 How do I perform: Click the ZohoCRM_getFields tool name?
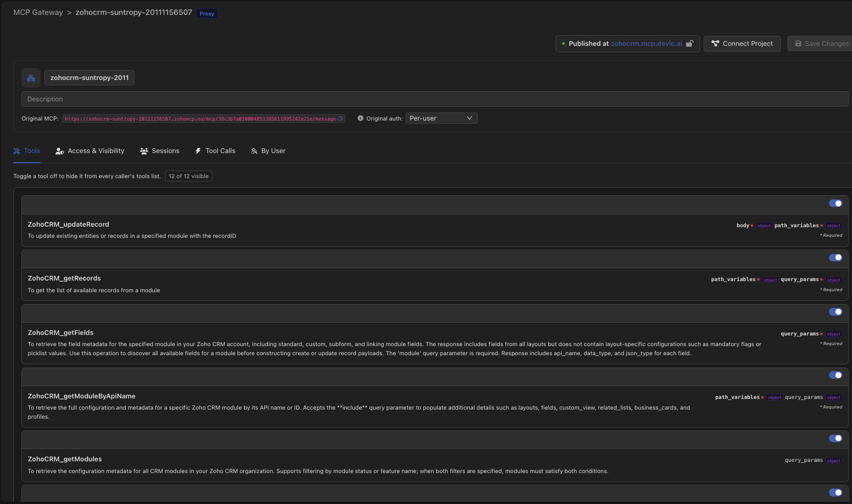[60, 333]
